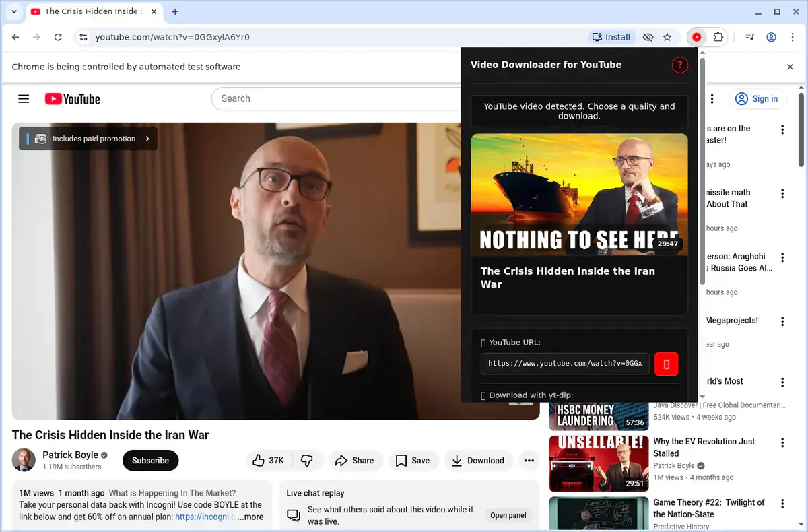Viewport: 808px width, 532px height.
Task: Save the video to a playlist
Action: [x=413, y=461]
